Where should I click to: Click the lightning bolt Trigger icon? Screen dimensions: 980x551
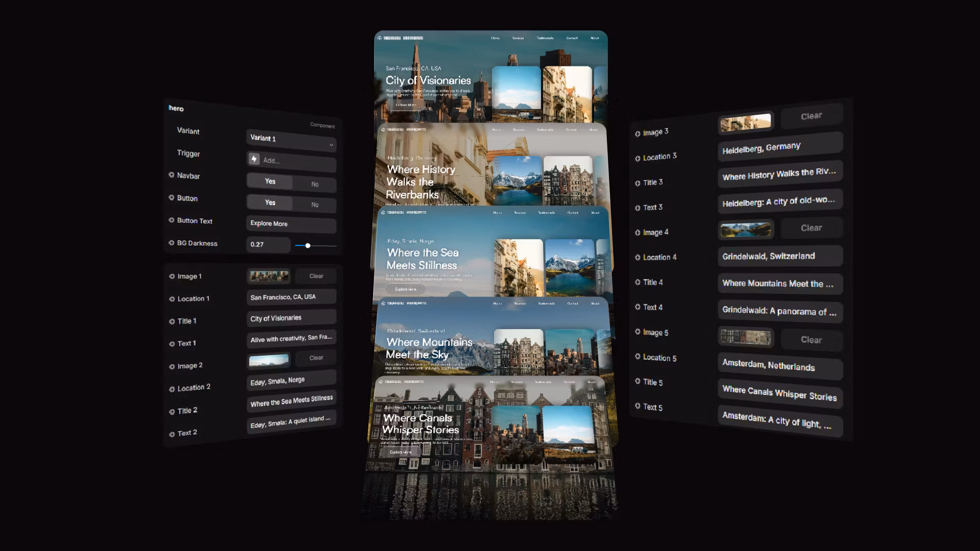tap(254, 159)
